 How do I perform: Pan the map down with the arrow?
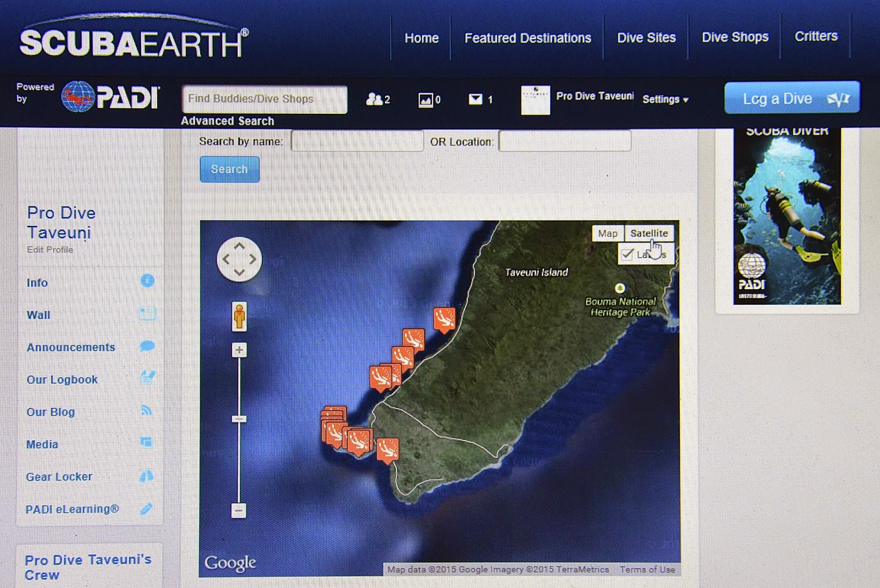(239, 272)
